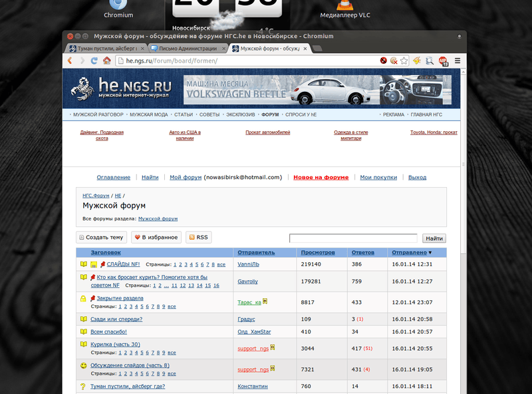The height and width of the screenshot is (394, 532).
Task: Launch Chromium from the desktop icon
Action: (118, 9)
